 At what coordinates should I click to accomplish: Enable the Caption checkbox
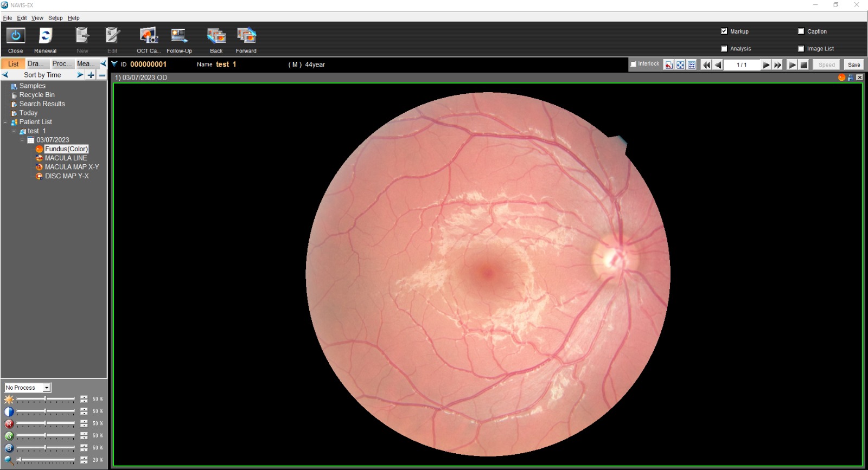coord(801,31)
